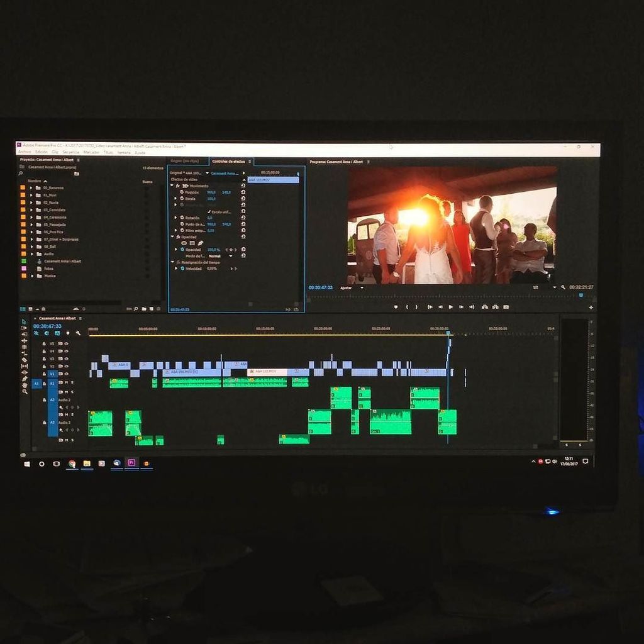The image size is (644, 644).
Task: Open timeline settings with the wrench icon
Action: [x=79, y=334]
